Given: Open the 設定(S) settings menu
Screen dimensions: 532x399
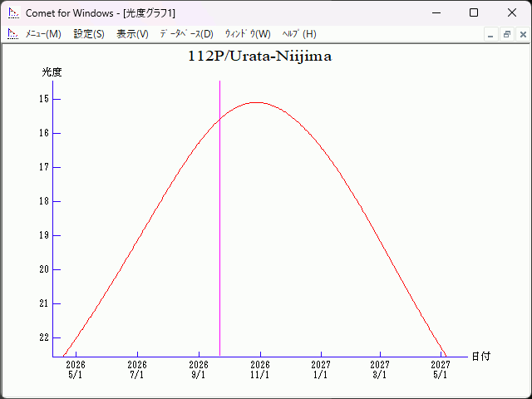Looking at the screenshot, I should (x=89, y=34).
